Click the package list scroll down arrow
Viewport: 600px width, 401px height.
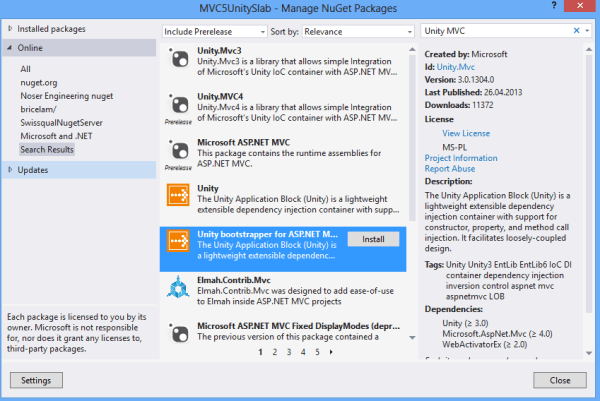pos(412,337)
